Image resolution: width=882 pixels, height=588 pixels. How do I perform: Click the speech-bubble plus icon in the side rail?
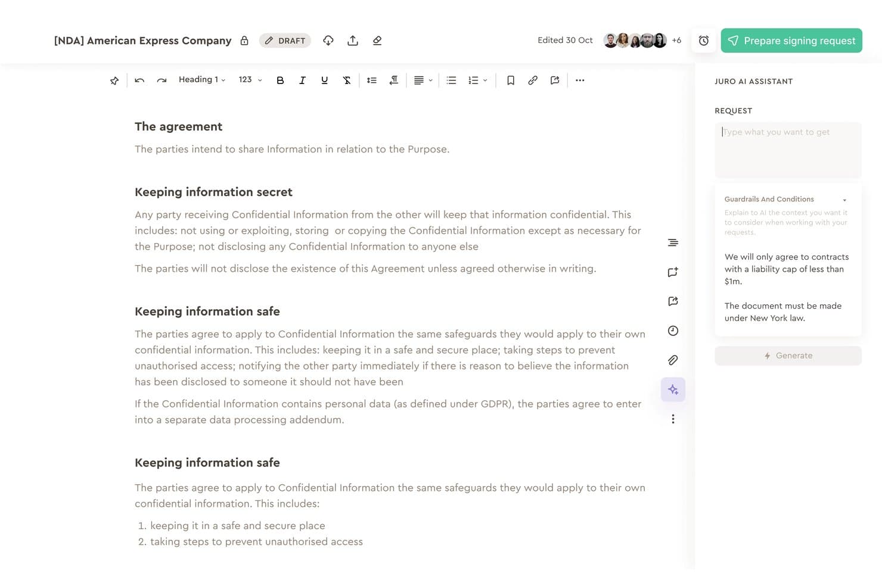tap(673, 272)
